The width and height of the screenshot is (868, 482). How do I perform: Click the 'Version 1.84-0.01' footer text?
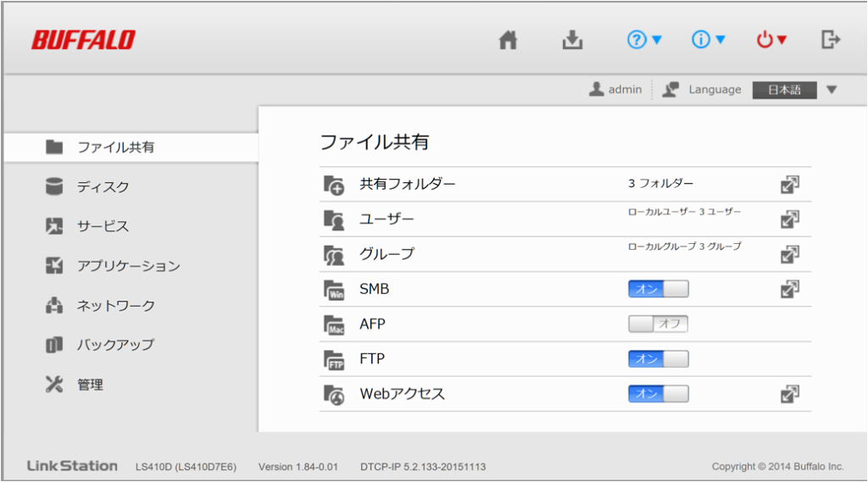pyautogui.click(x=298, y=467)
